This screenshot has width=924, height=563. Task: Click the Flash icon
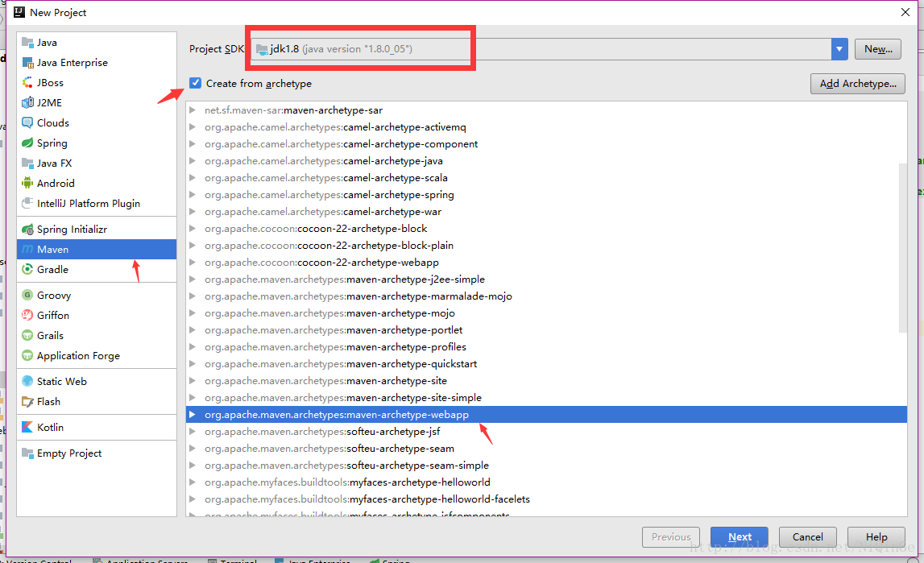click(27, 402)
